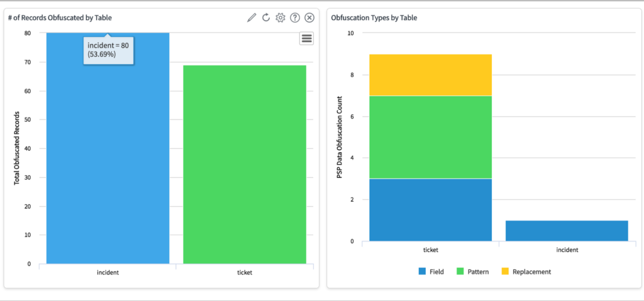Click the '# of Records Obfuscated by Table' title
This screenshot has width=644, height=301.
pyautogui.click(x=60, y=18)
